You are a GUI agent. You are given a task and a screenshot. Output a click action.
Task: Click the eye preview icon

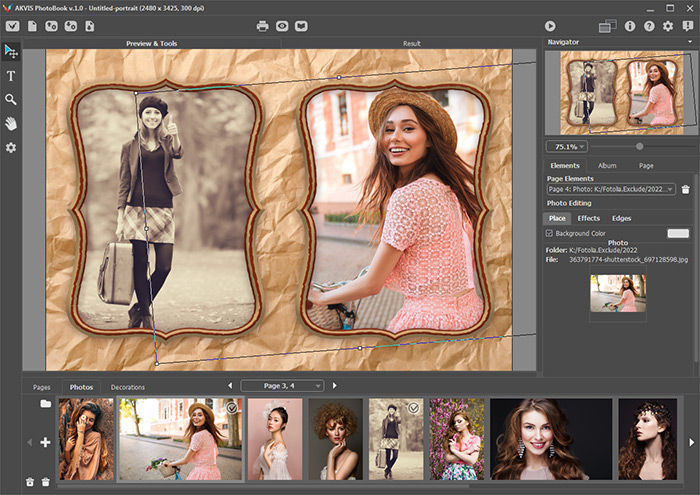coord(282,26)
